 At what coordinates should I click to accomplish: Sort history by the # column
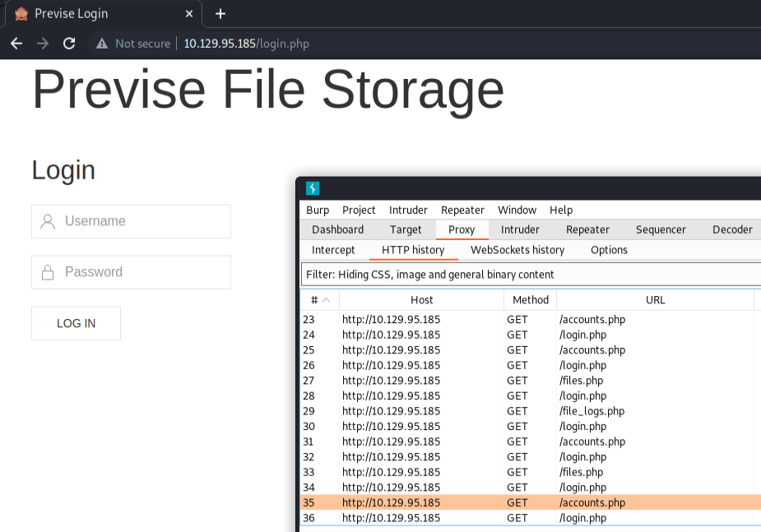[x=319, y=300]
